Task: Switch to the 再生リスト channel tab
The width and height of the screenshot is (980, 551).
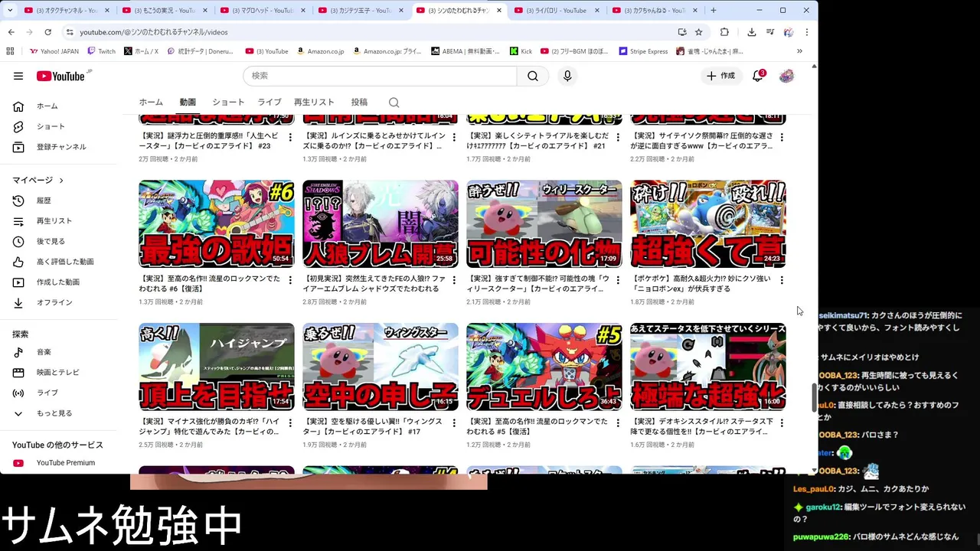Action: [314, 103]
